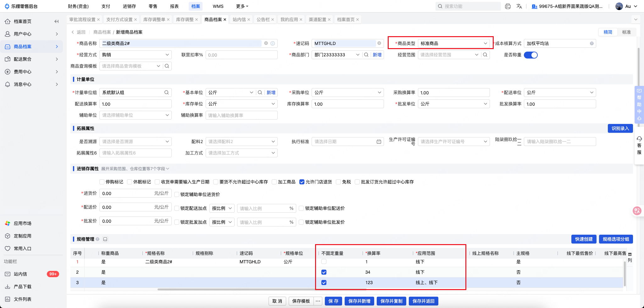Viewport: 644px width, 308px height.
Task: Click calendar icon in 执行标准 date field
Action: pyautogui.click(x=379, y=142)
